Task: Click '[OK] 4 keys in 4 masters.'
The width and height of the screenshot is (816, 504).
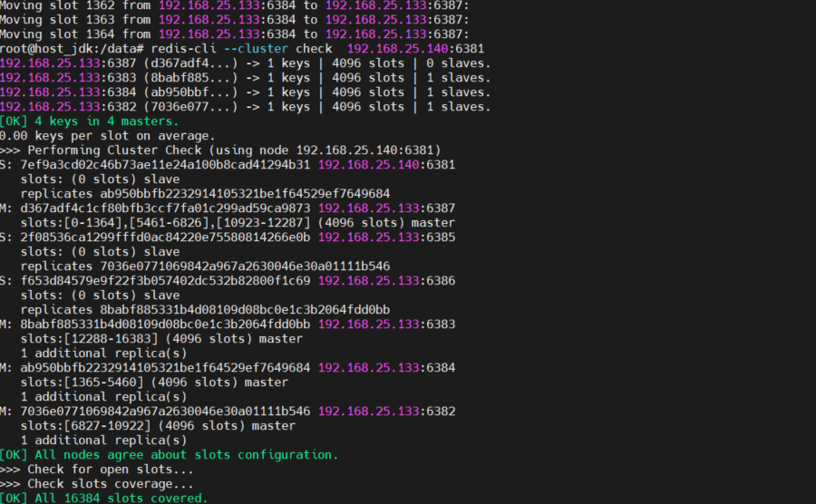Action: pyautogui.click(x=90, y=121)
